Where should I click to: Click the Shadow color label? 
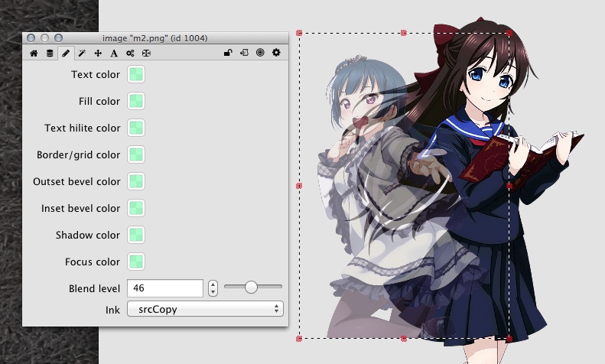tap(88, 236)
